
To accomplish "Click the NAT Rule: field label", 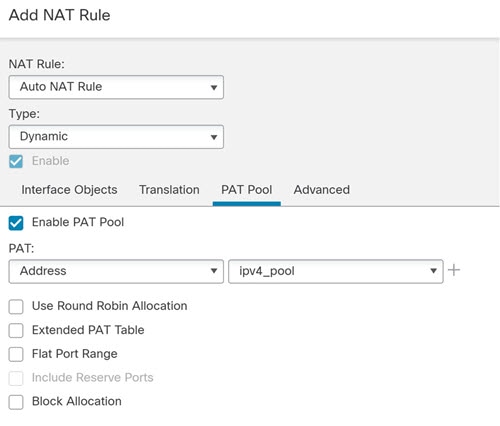I will (37, 64).
